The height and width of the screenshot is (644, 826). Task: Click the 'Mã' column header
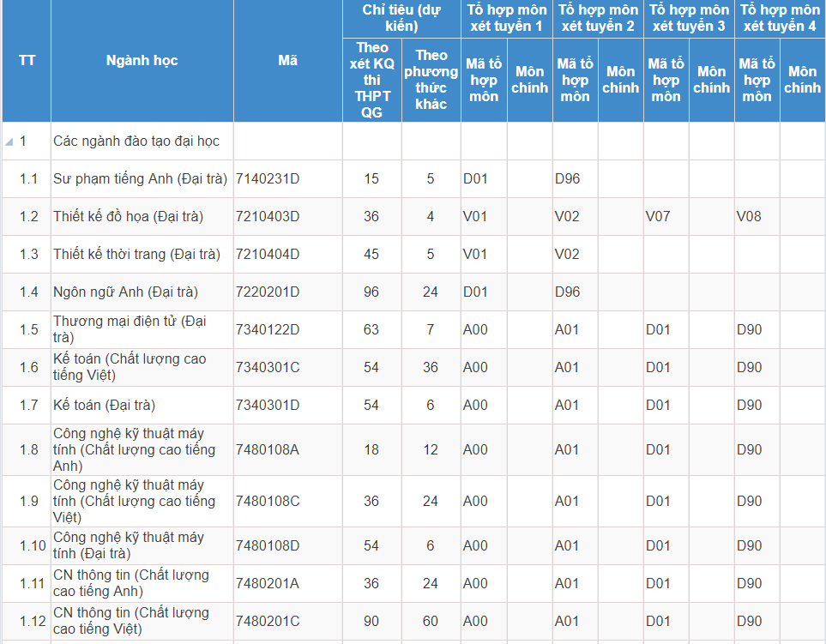click(287, 61)
